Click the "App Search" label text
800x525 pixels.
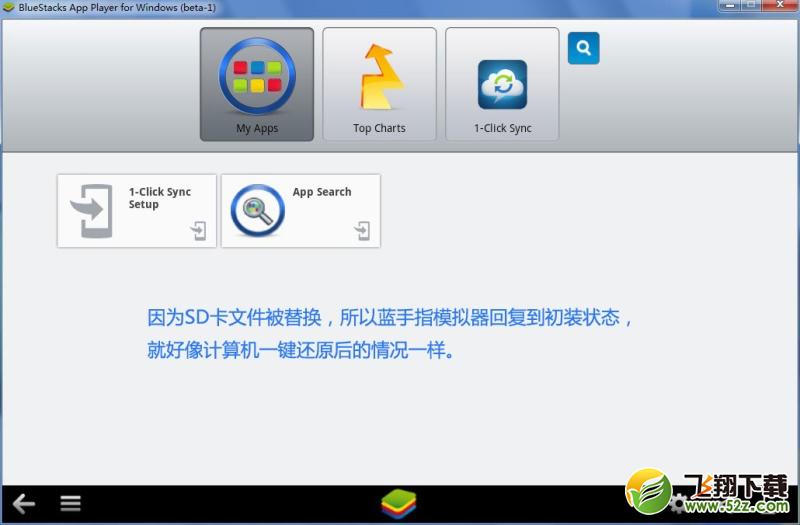(322, 192)
